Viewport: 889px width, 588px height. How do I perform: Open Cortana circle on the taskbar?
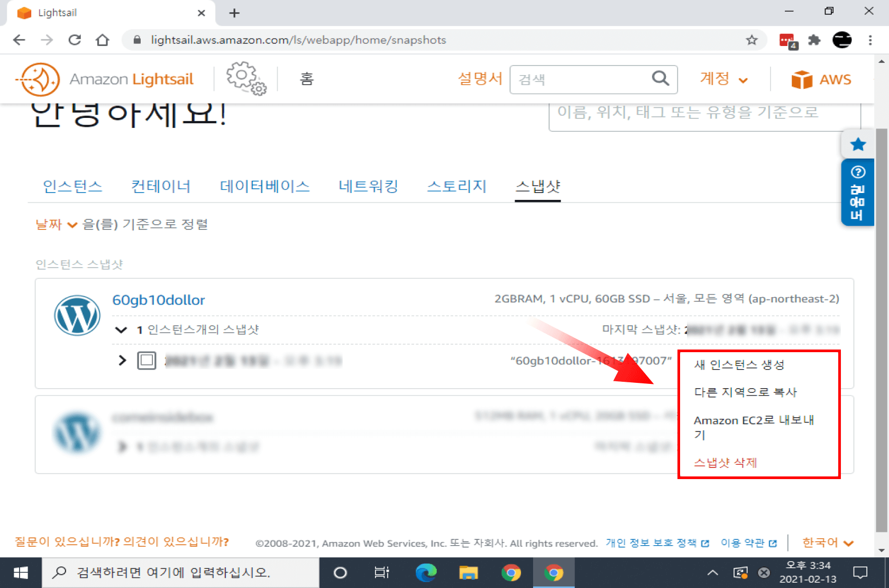click(x=340, y=573)
